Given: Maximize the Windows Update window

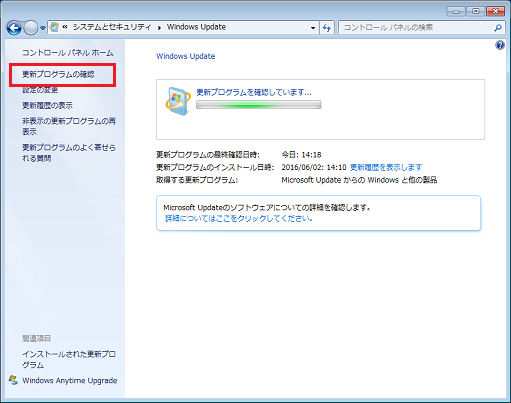Looking at the screenshot, I should pyautogui.click(x=476, y=11).
